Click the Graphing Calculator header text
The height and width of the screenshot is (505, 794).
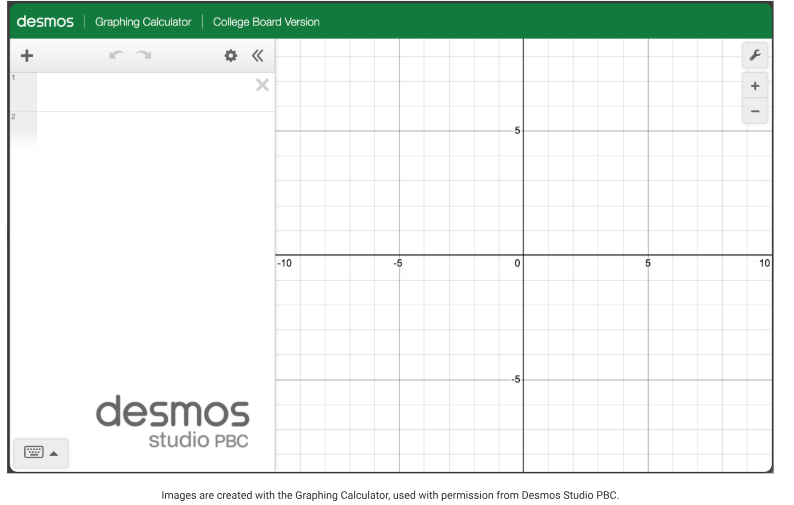(x=143, y=22)
